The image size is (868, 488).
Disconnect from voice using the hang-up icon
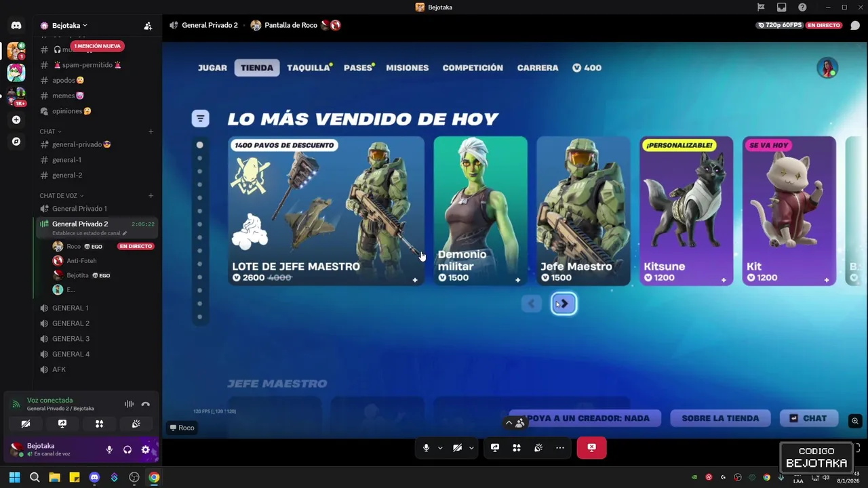click(145, 404)
